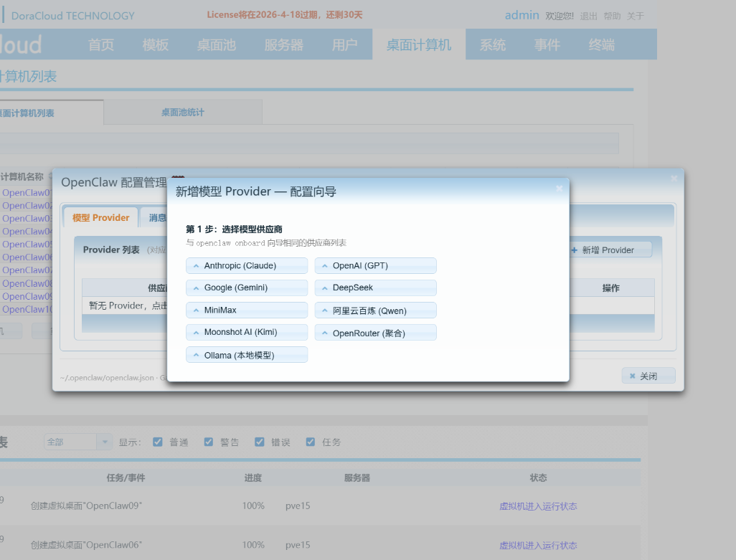736x560 pixels.
Task: Close the OpenClaw 配置管理 window with X
Action: [674, 179]
